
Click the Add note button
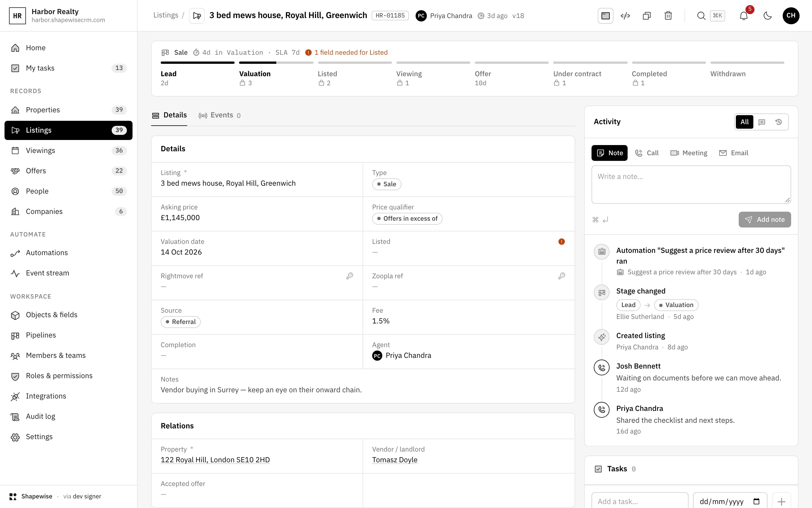(764, 219)
